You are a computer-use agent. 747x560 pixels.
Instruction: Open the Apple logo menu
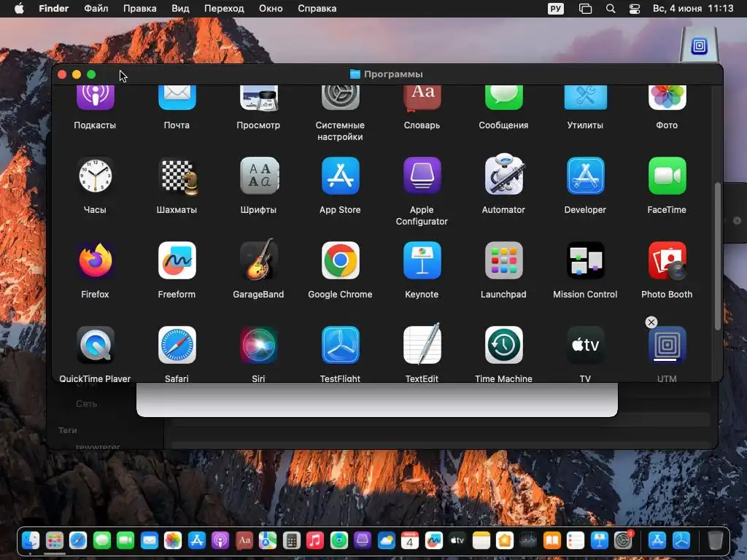point(19,9)
